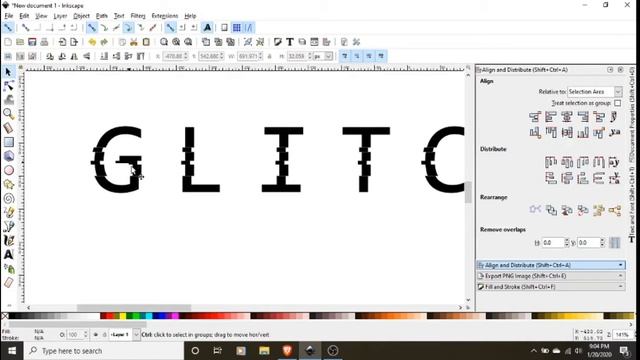Click the Zoom to fit selection icon
640x360 pixels.
pyautogui.click(x=164, y=42)
